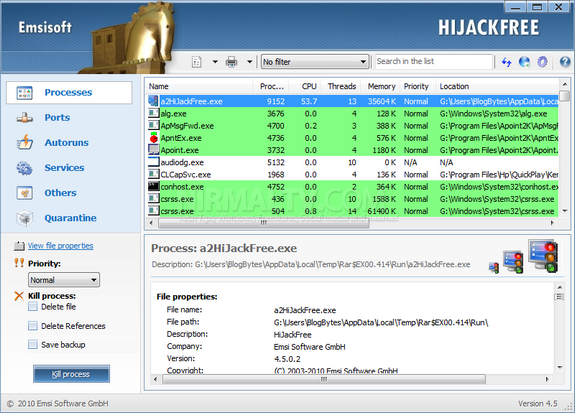Open the Autoruns section

click(66, 143)
